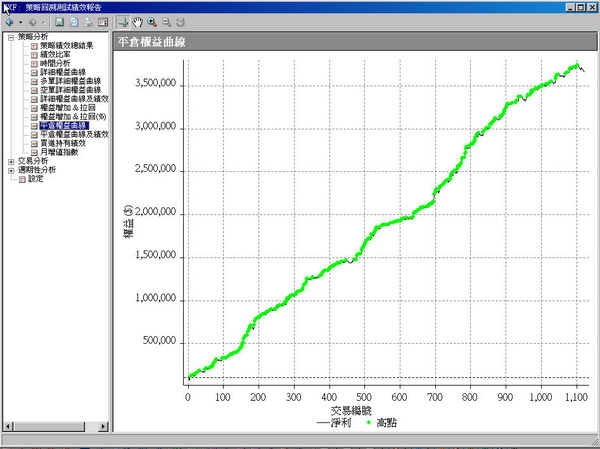Click the 權益($) y-axis title

click(x=129, y=221)
